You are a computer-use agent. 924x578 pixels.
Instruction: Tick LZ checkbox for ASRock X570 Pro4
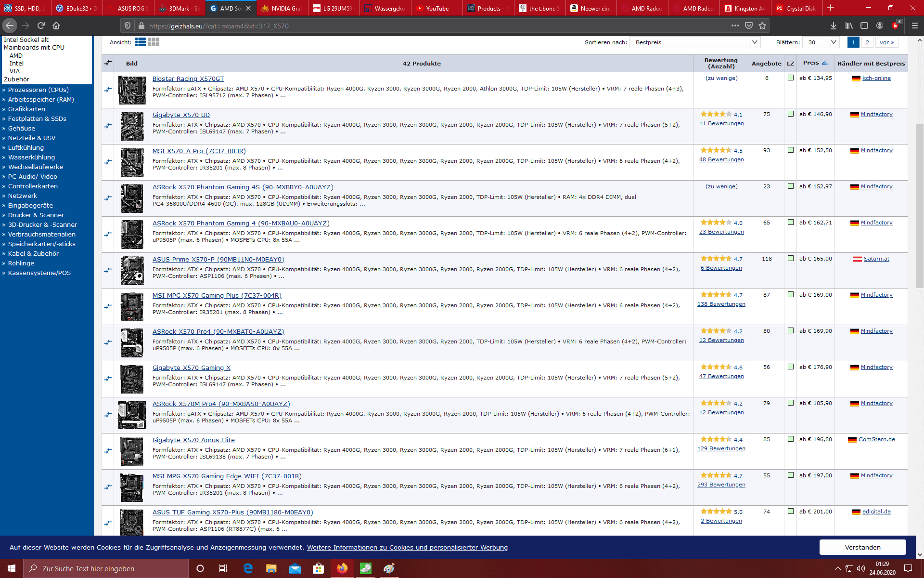(x=790, y=330)
